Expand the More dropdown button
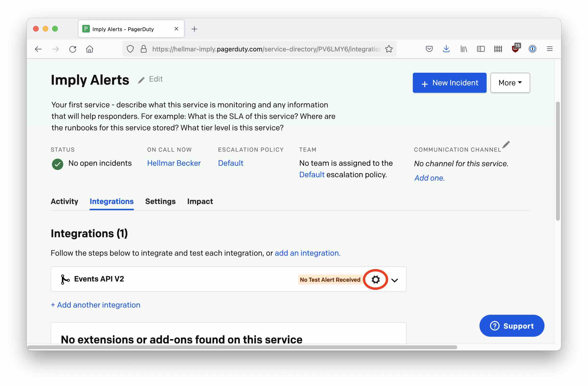Viewport: 588px width, 386px height. click(510, 82)
